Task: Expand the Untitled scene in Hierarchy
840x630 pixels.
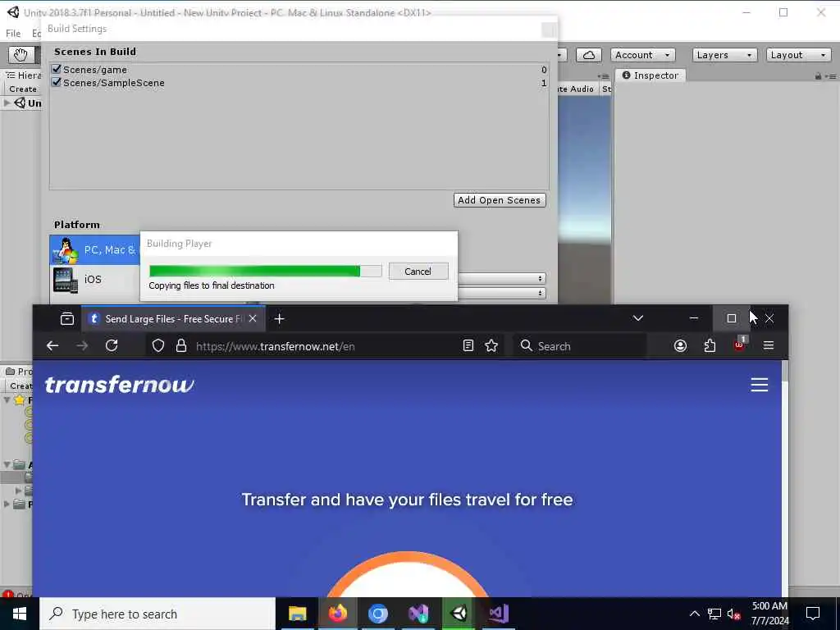Action: [7, 103]
